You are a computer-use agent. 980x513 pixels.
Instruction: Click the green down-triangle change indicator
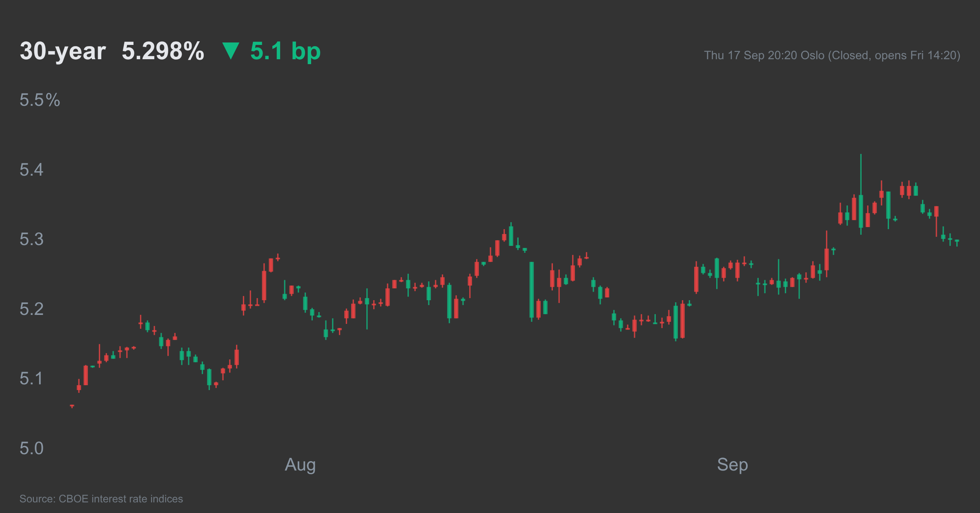tap(231, 51)
